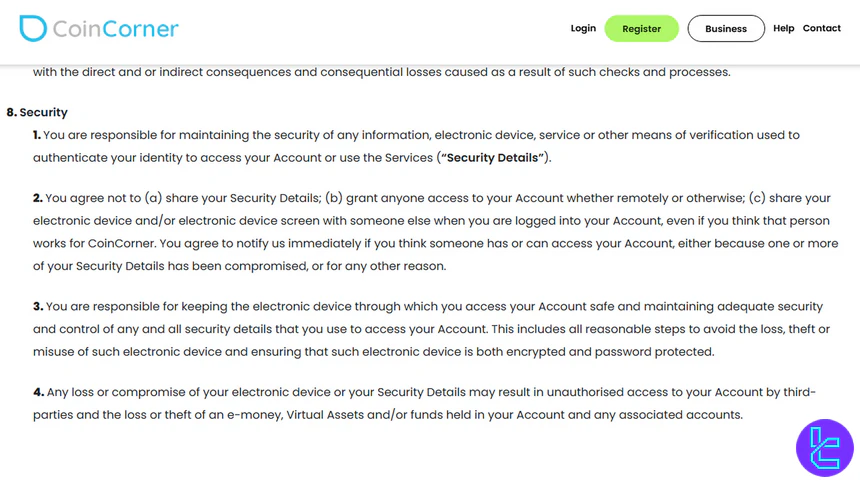The height and width of the screenshot is (484, 860).
Task: Go to the Contact page
Action: (x=821, y=28)
